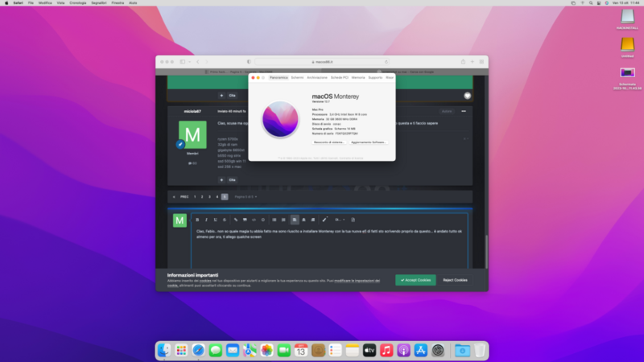Open Launchpad from the Dock
The width and height of the screenshot is (644, 362).
point(181,350)
